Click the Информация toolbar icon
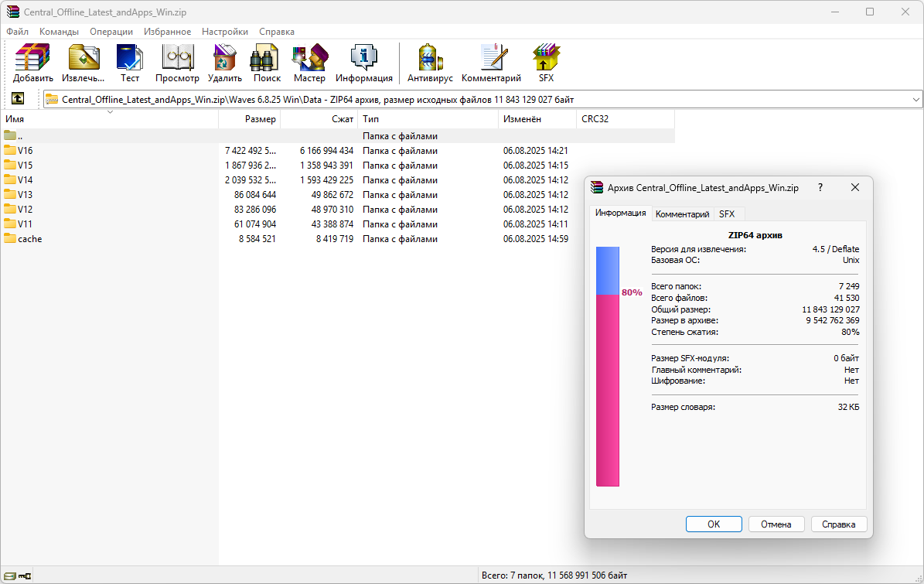This screenshot has height=584, width=924. point(363,58)
